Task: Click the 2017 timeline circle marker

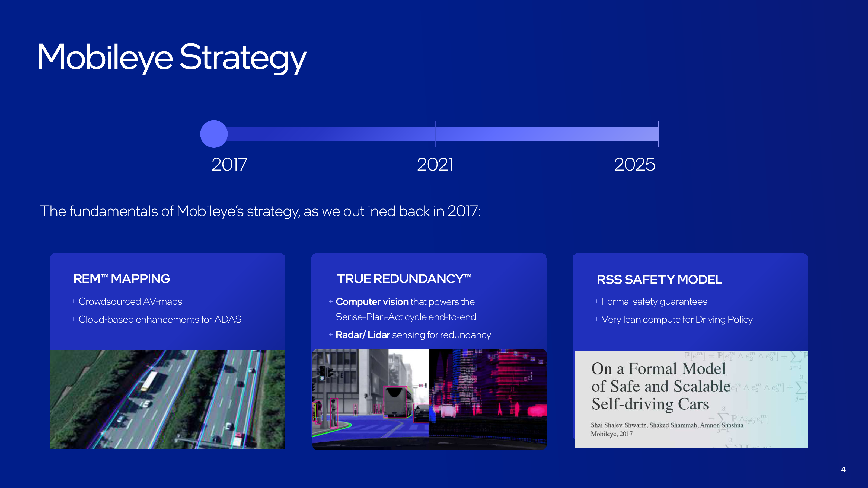Action: point(214,134)
